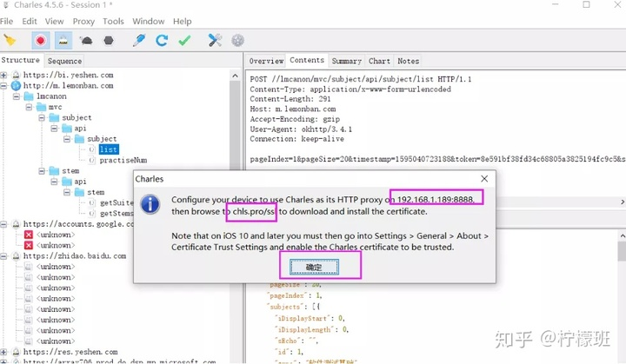Switch to the Summary tab
This screenshot has width=626, height=364.
coord(347,61)
